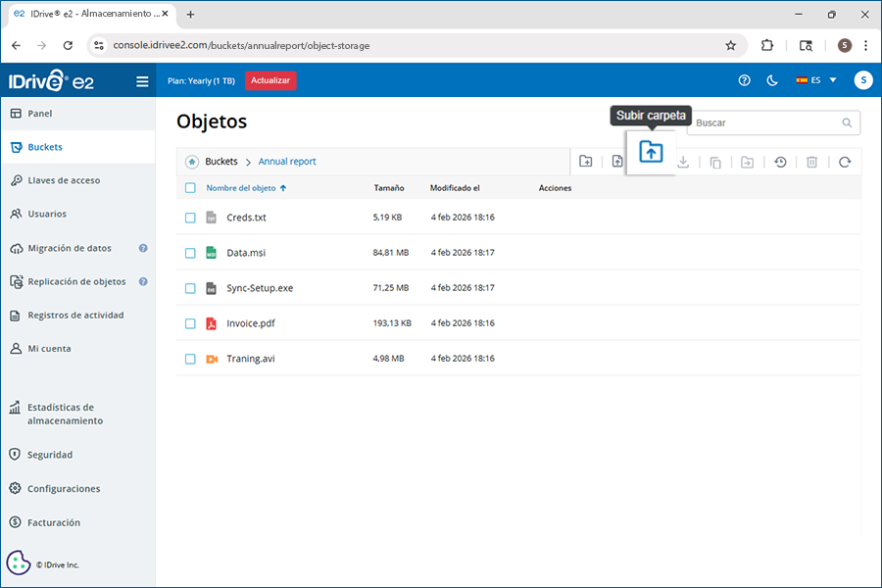Click the help question mark icon
The height and width of the screenshot is (588, 882).
(x=744, y=80)
